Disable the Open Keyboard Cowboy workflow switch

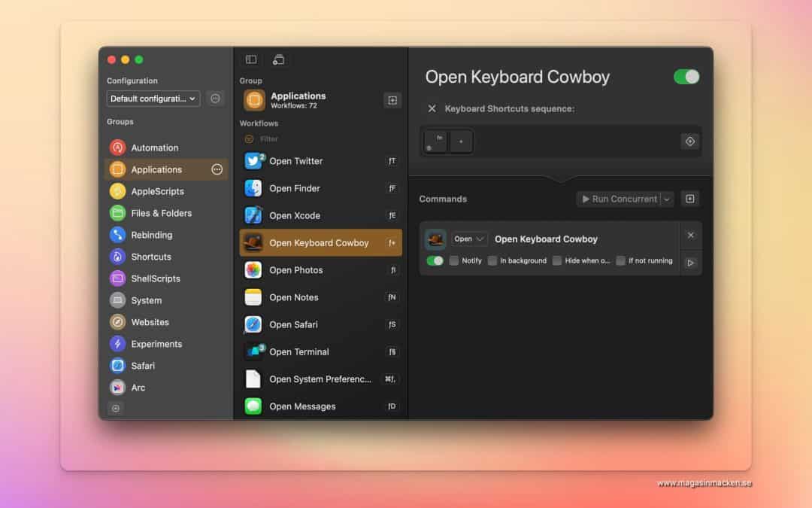click(686, 77)
